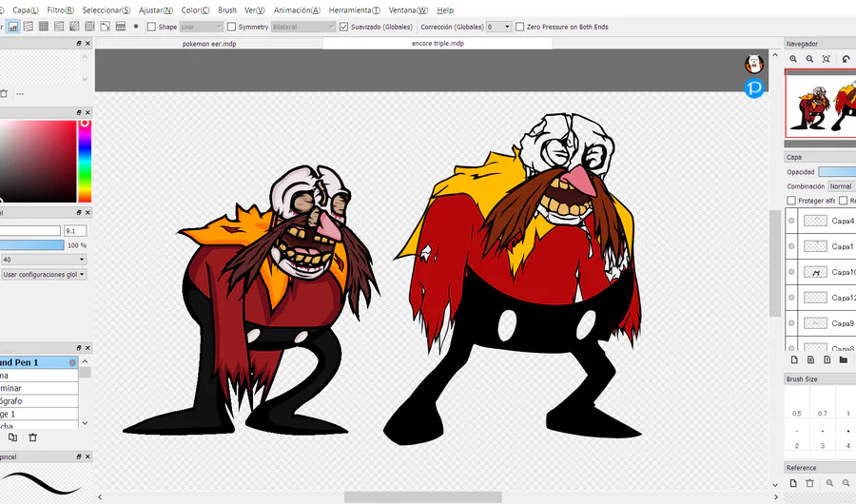Open the Seleccionar menu

pyautogui.click(x=107, y=10)
